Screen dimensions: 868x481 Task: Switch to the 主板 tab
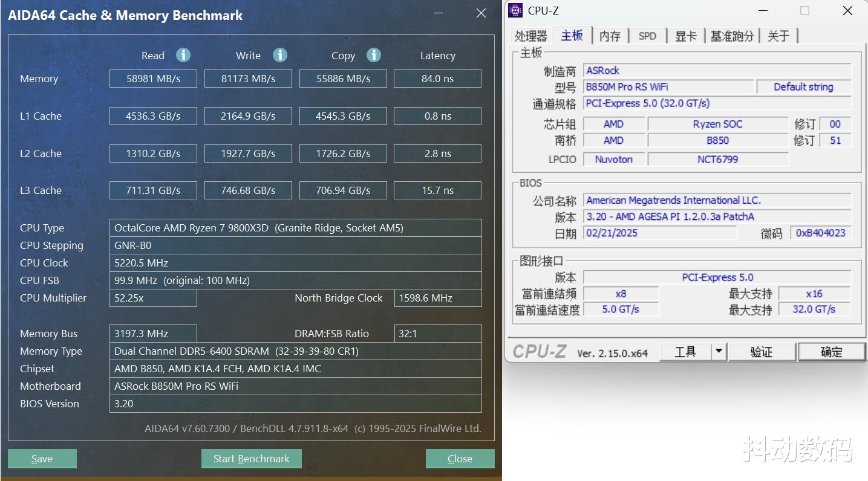pyautogui.click(x=572, y=35)
